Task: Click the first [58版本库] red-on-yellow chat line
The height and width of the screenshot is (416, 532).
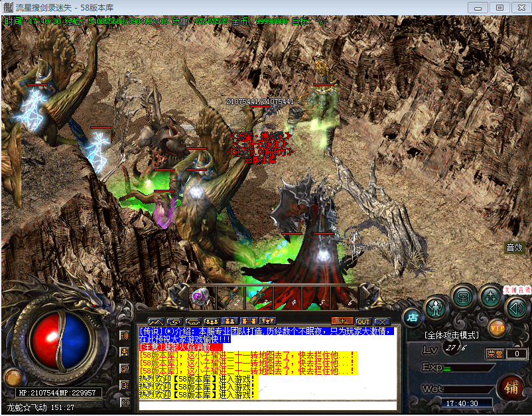Action: click(x=248, y=355)
